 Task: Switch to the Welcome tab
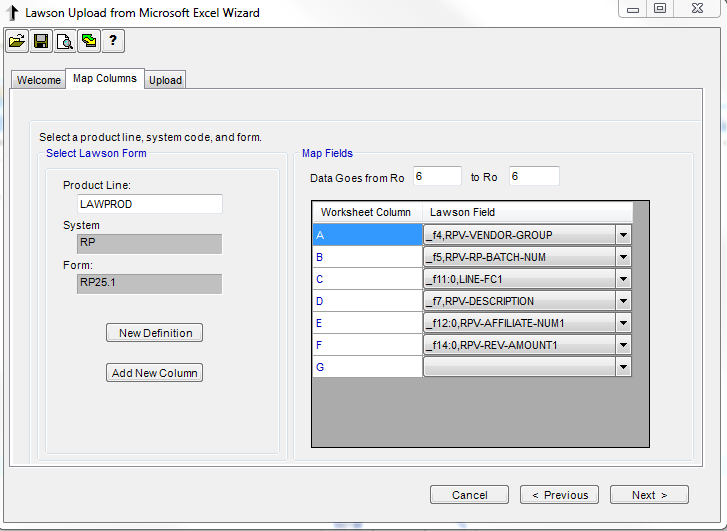click(x=39, y=80)
